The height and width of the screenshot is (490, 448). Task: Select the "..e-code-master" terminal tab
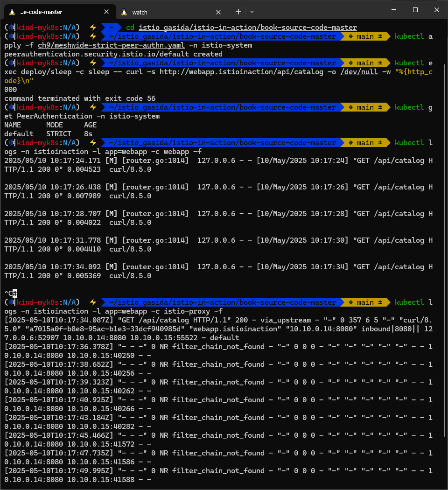point(41,12)
